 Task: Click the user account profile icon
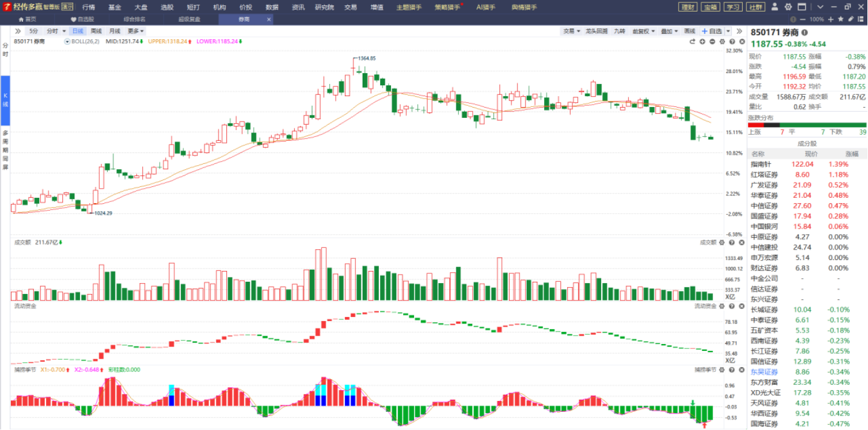coord(775,7)
